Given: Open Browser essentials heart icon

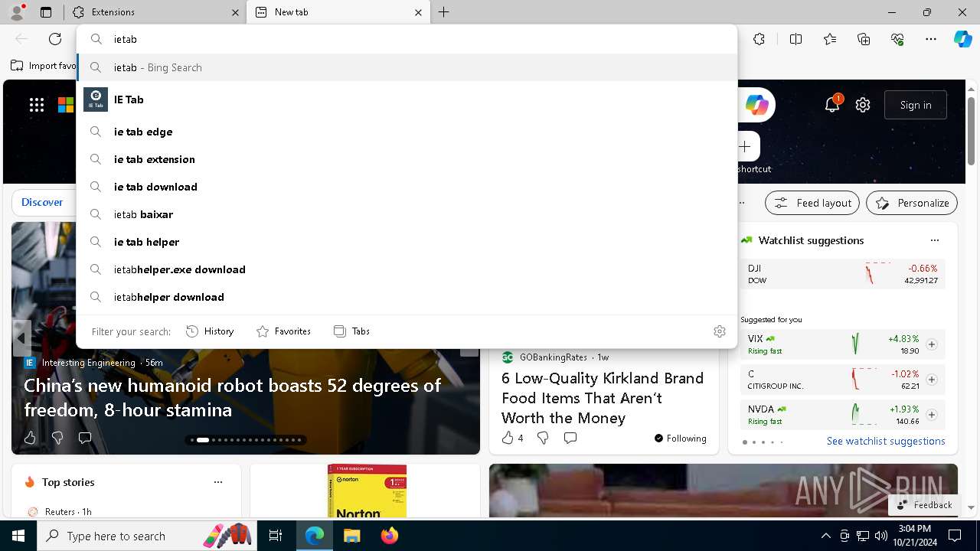Looking at the screenshot, I should coord(897,39).
